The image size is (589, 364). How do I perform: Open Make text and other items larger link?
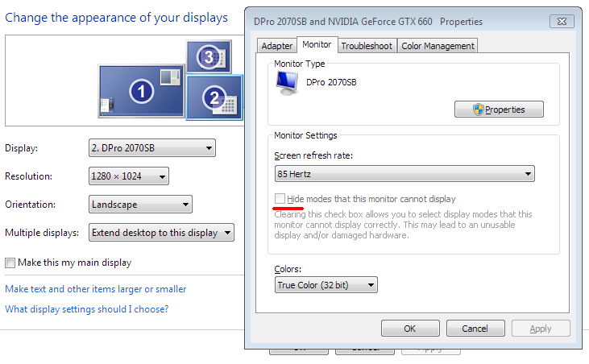(96, 289)
